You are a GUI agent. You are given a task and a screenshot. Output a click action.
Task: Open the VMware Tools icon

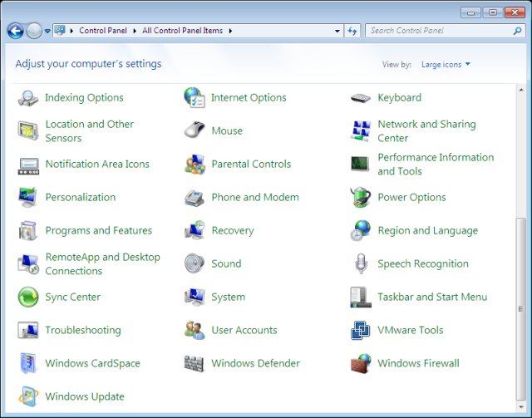point(360,330)
